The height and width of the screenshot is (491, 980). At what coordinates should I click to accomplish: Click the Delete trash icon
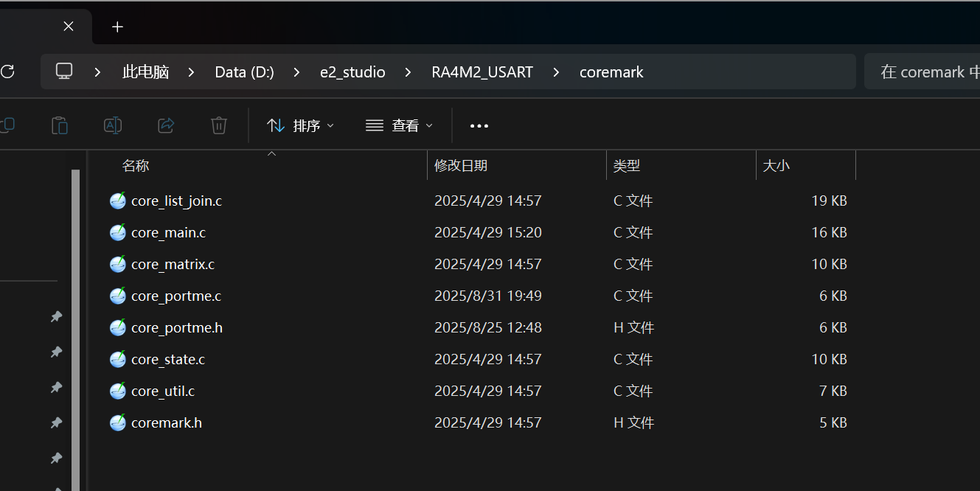[x=219, y=125]
